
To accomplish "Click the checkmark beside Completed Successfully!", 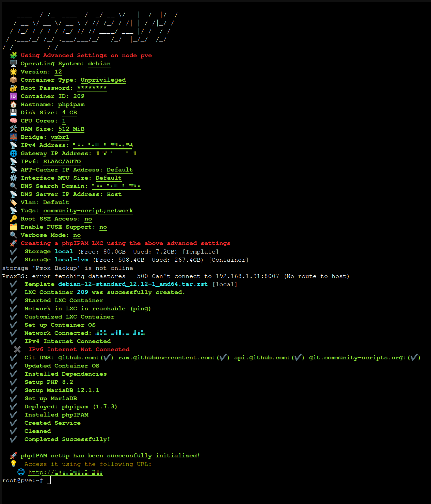I will click(x=14, y=439).
